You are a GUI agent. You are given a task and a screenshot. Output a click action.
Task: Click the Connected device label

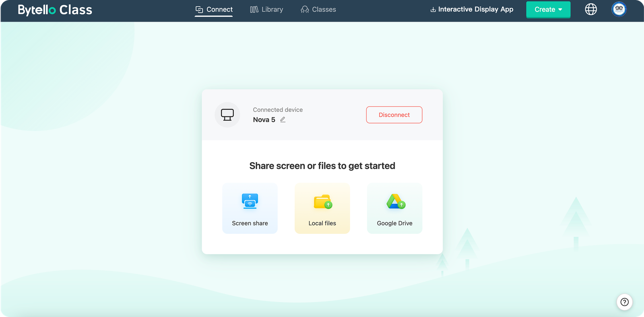click(278, 110)
